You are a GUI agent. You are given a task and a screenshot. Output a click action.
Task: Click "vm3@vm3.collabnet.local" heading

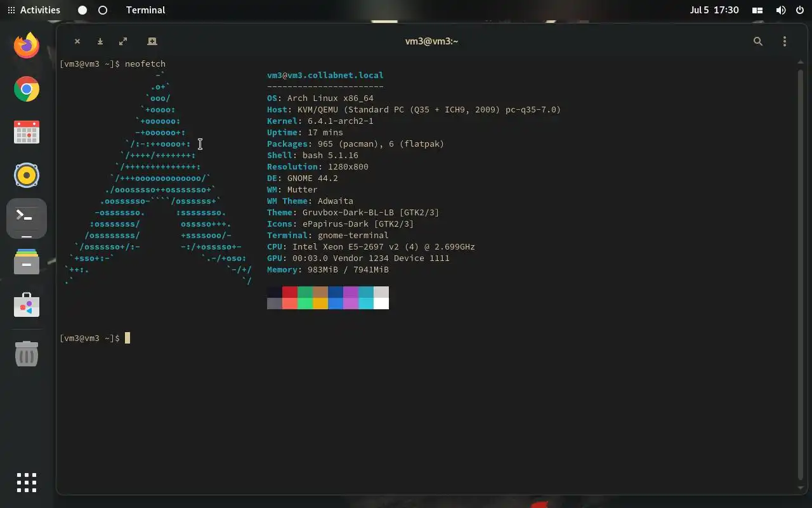click(x=325, y=76)
